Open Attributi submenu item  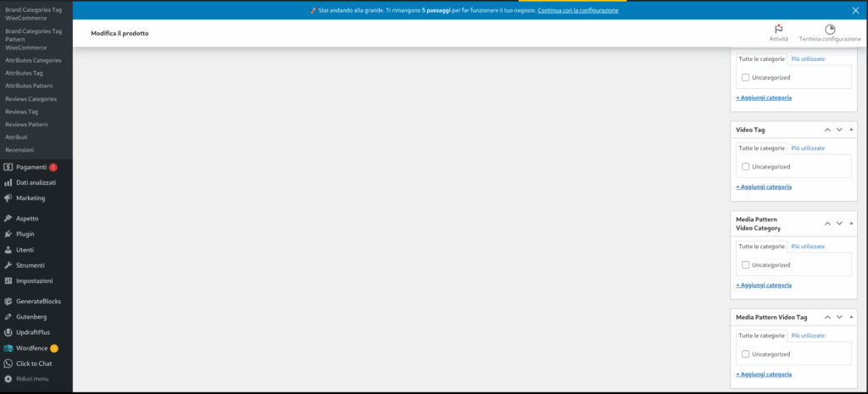click(17, 137)
